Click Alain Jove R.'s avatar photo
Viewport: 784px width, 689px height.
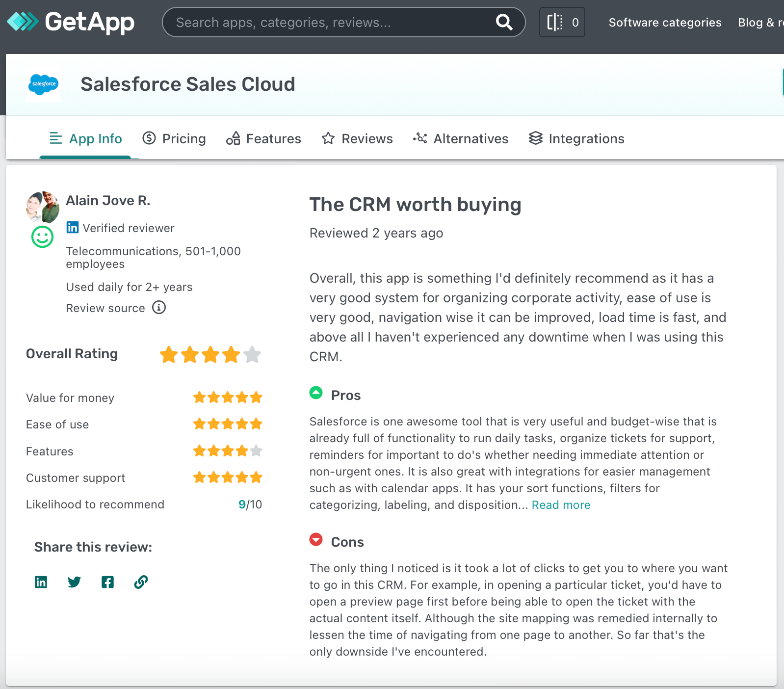click(43, 207)
